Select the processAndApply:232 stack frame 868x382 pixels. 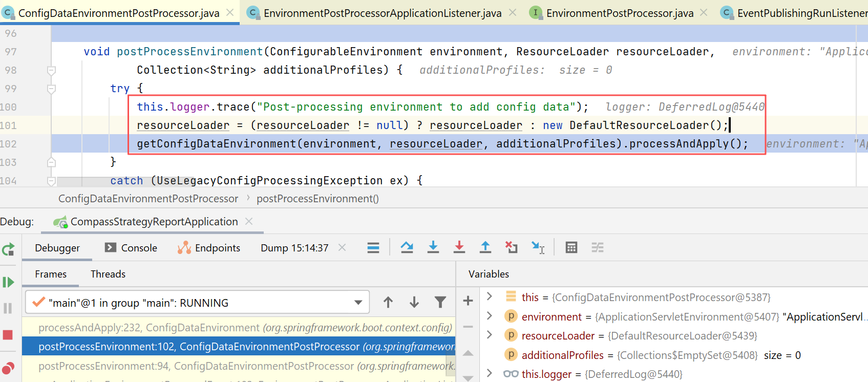pyautogui.click(x=245, y=327)
